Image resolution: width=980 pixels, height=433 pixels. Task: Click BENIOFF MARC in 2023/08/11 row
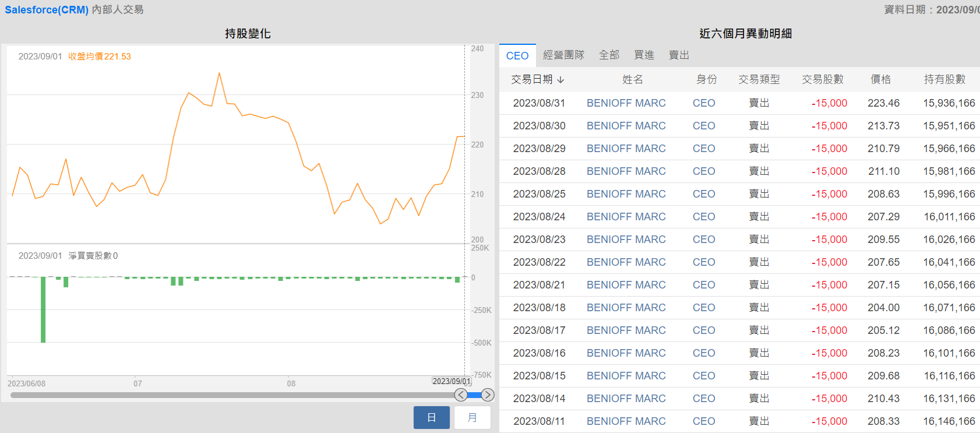tap(626, 421)
